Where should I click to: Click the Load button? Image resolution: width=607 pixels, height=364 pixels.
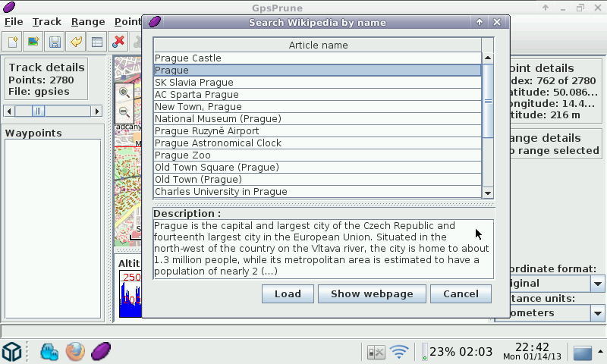coord(288,294)
